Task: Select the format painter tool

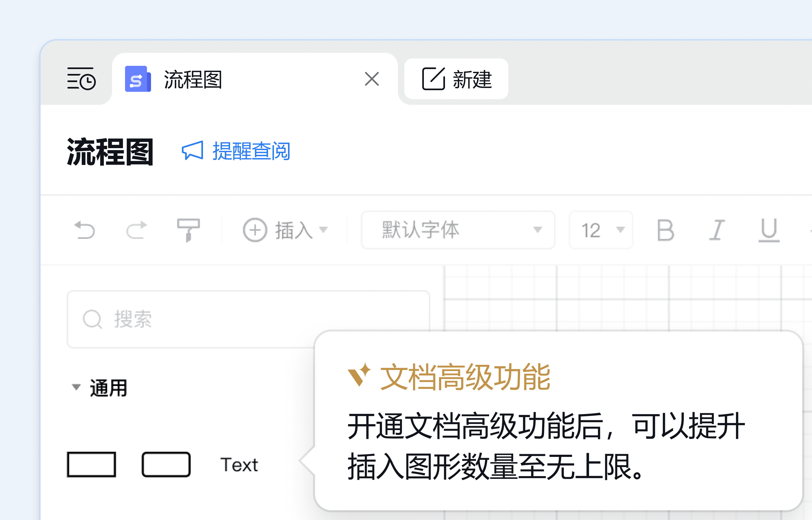Action: coord(189,230)
